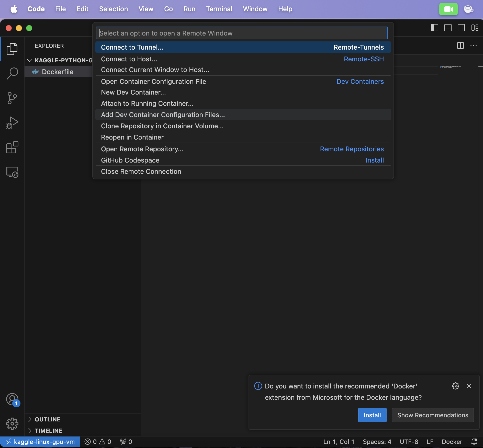Open the Code application menu
The height and width of the screenshot is (448, 483).
pyautogui.click(x=36, y=9)
